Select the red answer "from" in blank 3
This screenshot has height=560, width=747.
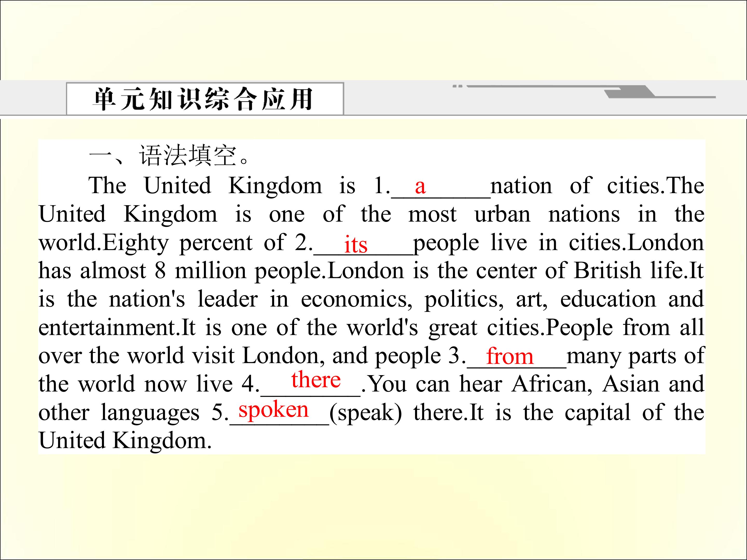(x=510, y=356)
